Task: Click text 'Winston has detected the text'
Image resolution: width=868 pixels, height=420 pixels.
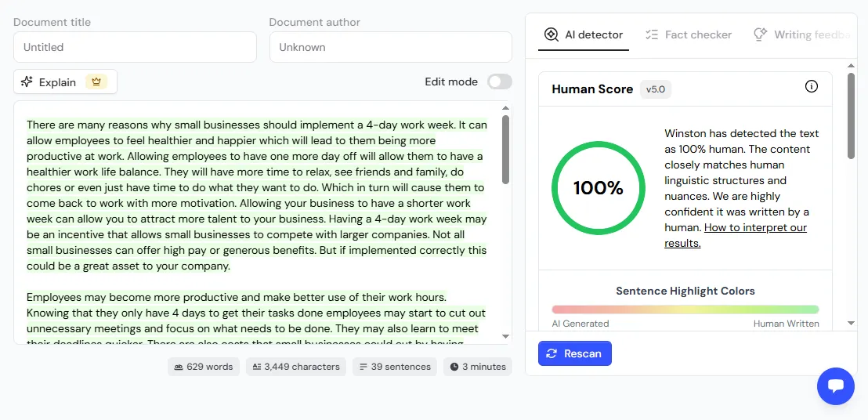Action: [x=741, y=133]
